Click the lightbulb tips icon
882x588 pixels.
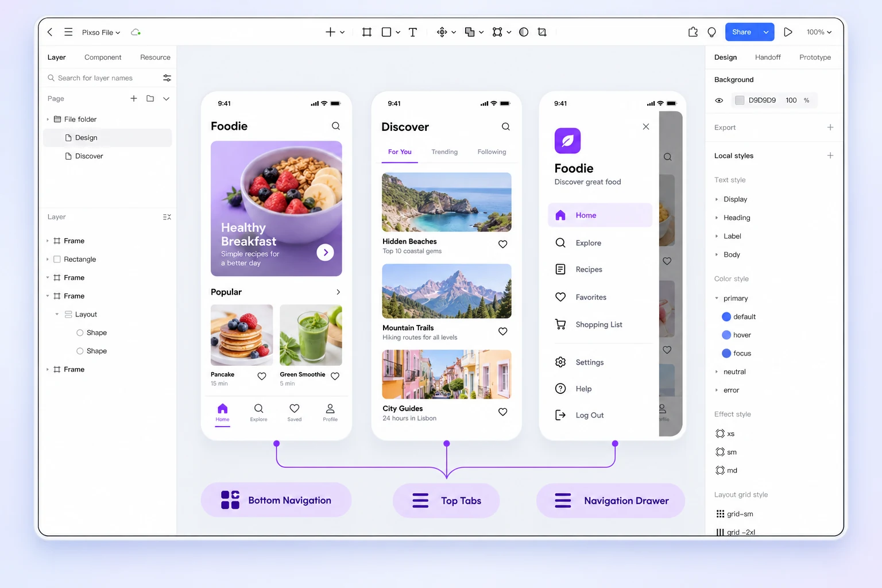712,32
